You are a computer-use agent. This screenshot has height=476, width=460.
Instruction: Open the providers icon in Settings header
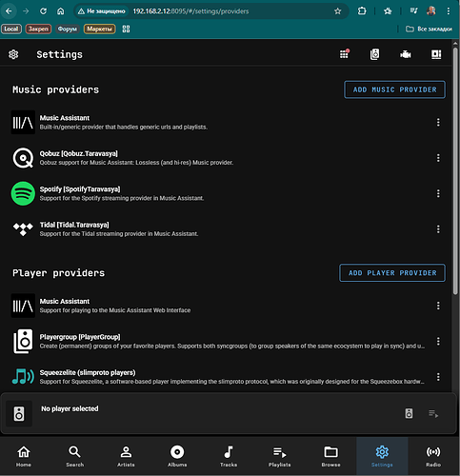tap(344, 54)
